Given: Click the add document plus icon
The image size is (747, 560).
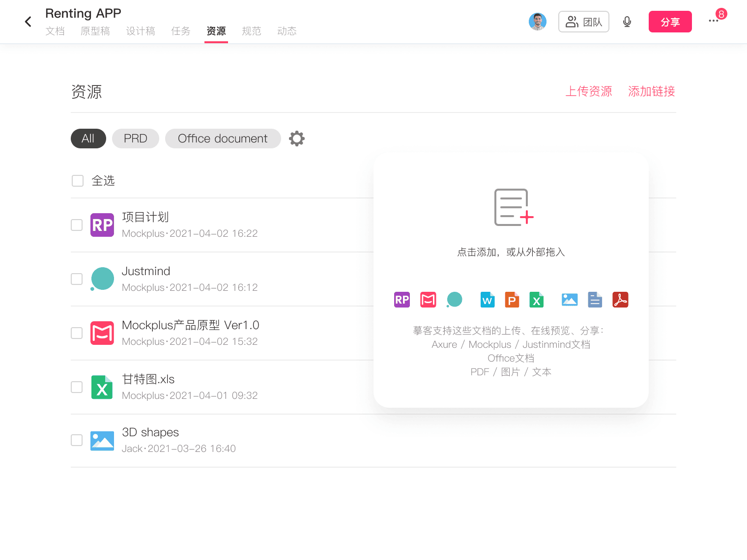Looking at the screenshot, I should [513, 207].
